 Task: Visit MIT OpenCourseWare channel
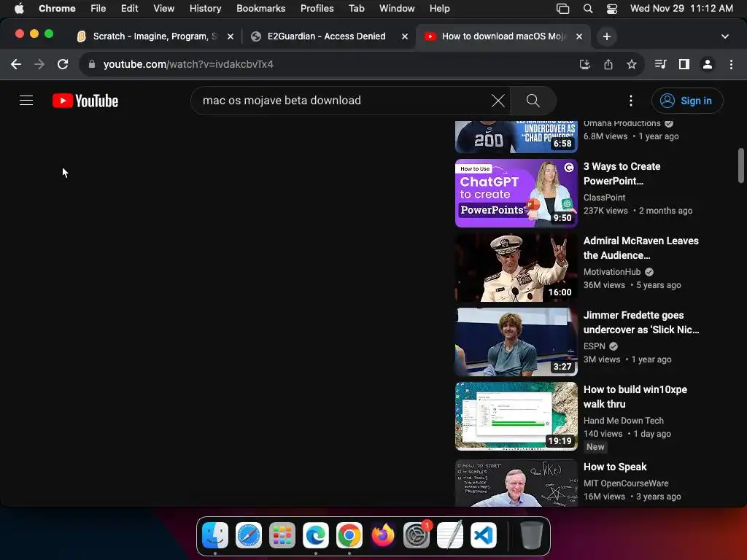point(625,483)
